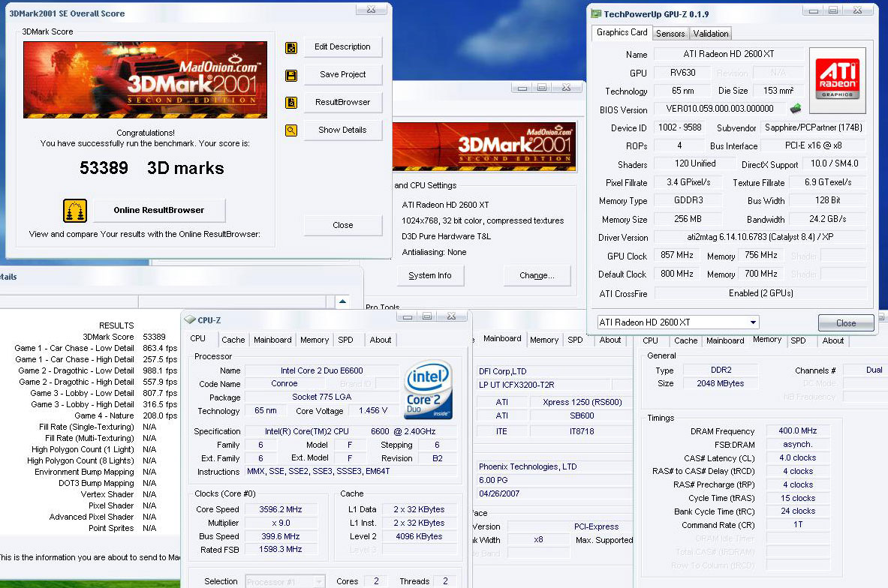Screen dimensions: 888x588
Task: Click the Command Rate 1T value
Action: pos(797,524)
